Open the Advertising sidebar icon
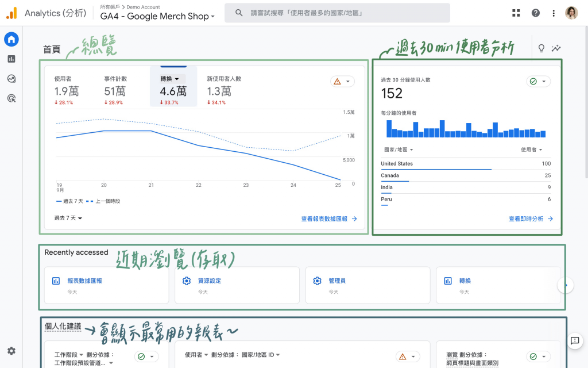The height and width of the screenshot is (368, 588). point(11,98)
